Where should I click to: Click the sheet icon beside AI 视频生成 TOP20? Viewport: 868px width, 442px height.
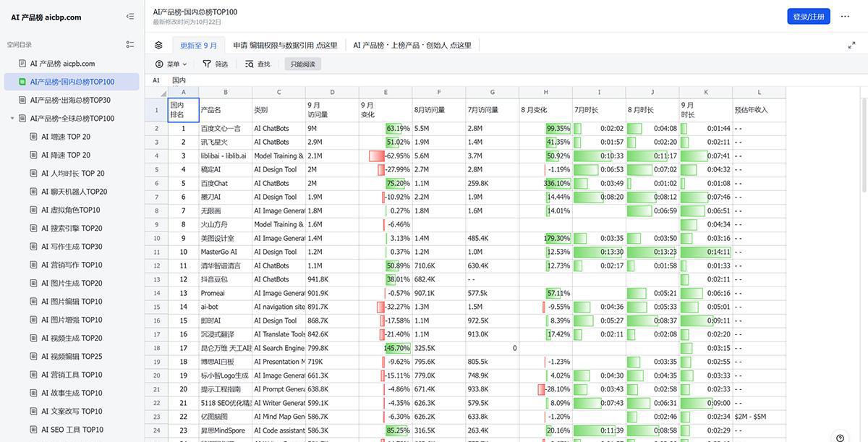(33, 338)
